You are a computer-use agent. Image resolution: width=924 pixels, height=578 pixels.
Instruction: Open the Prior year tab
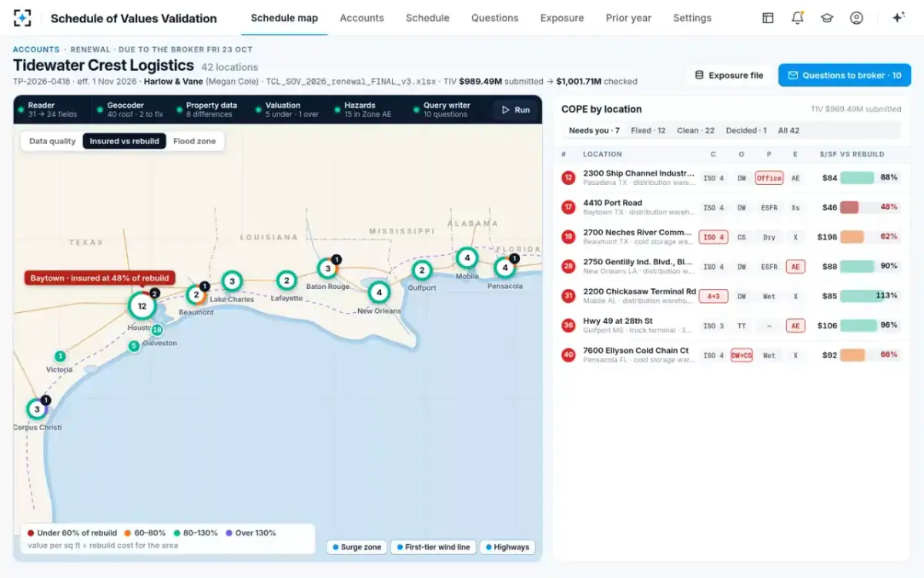pyautogui.click(x=628, y=18)
